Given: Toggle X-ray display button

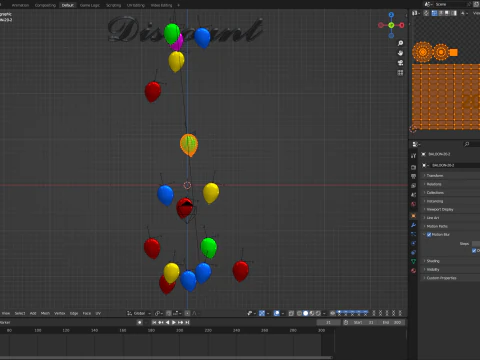Looking at the screenshot, I should [291, 313].
